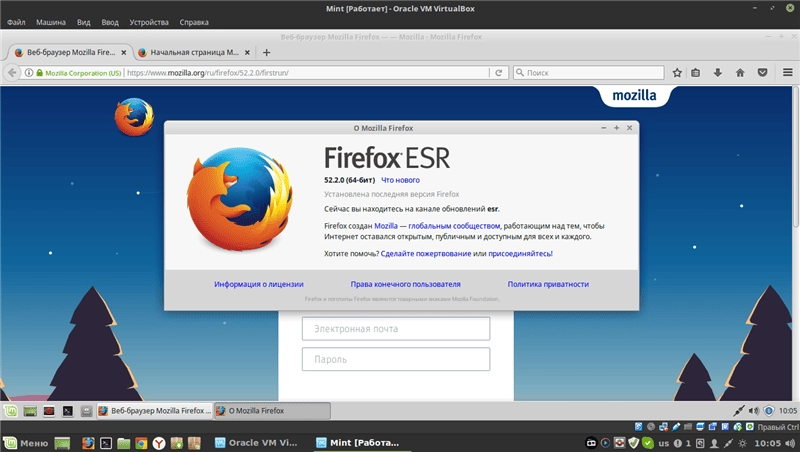Click the VirtualBox optical disk status icon

651,426
